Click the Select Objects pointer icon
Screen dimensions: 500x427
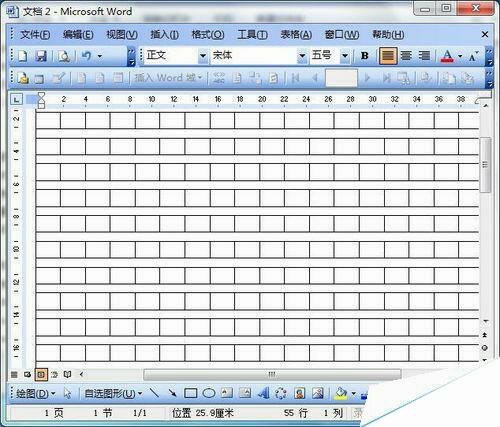tap(67, 394)
